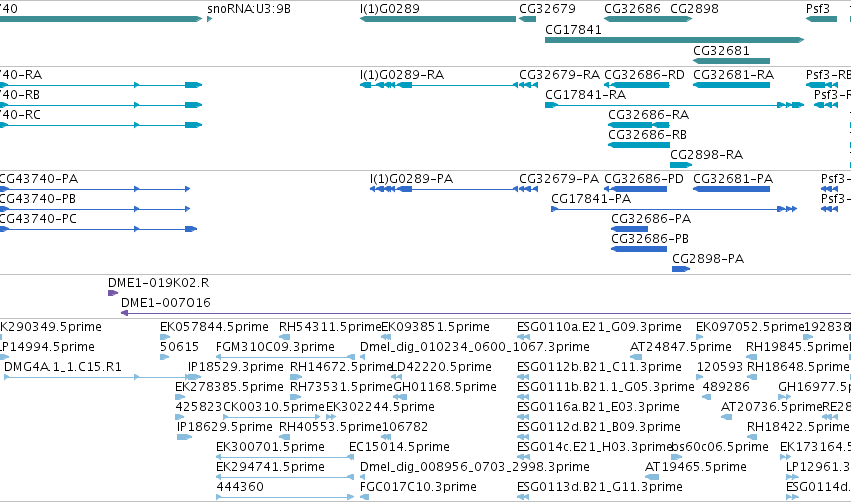
Task: Select the EK294741.5prime EST label
Action: pos(270,467)
